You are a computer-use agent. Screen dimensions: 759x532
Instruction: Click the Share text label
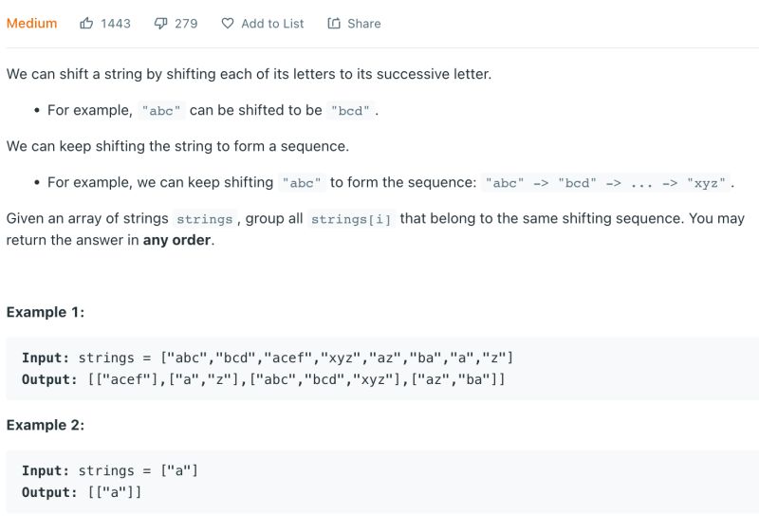(364, 23)
